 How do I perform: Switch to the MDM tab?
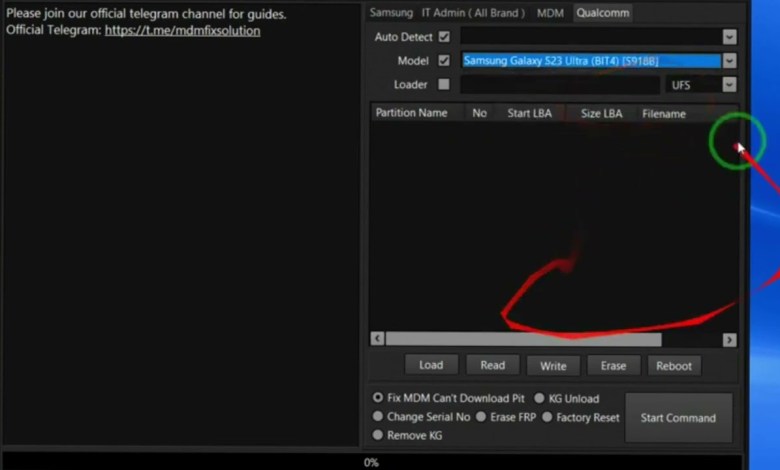[x=550, y=13]
